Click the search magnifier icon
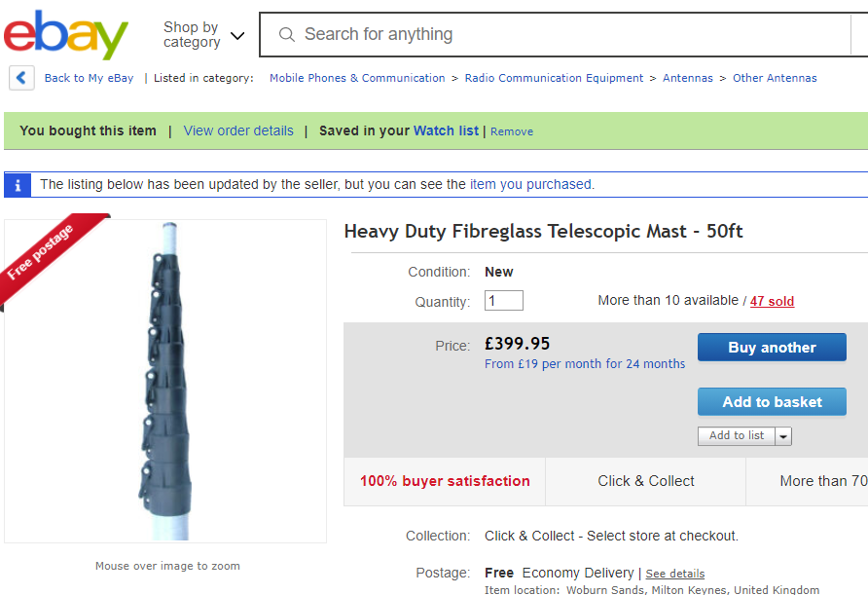This screenshot has height=595, width=868. tap(286, 35)
